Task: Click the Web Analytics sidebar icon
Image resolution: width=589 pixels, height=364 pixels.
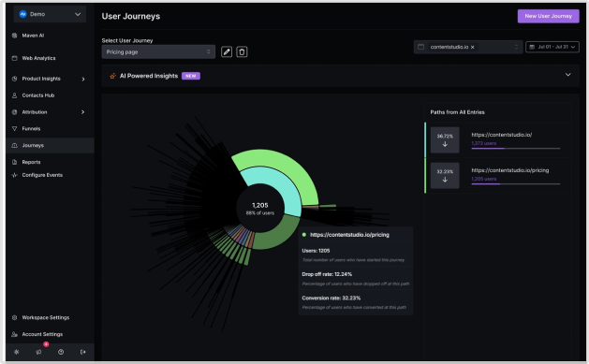Action: coord(15,58)
